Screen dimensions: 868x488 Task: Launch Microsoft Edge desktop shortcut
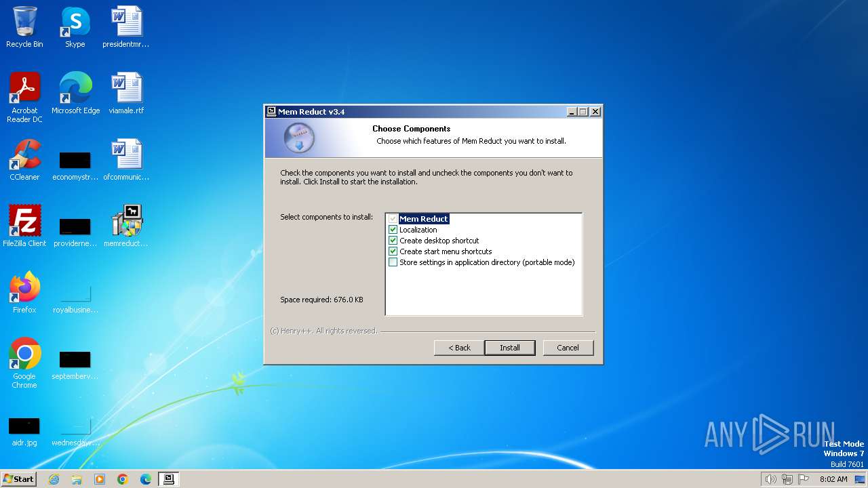[x=75, y=94]
